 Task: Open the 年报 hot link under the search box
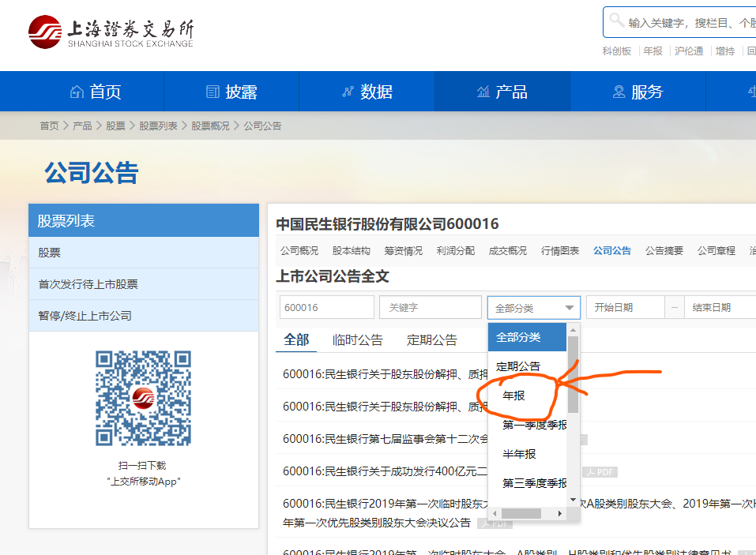coord(653,51)
